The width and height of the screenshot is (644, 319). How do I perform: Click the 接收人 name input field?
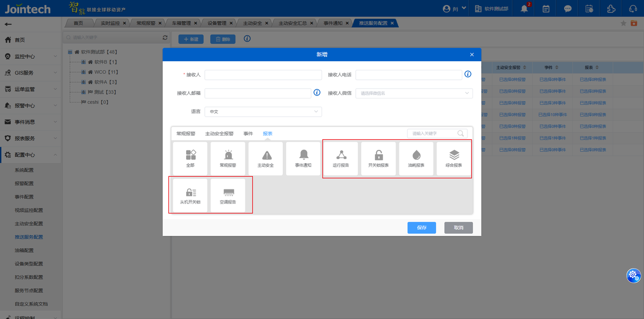pos(263,75)
